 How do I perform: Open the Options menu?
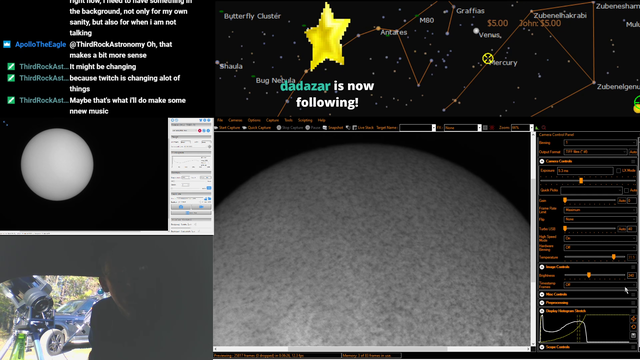(254, 120)
